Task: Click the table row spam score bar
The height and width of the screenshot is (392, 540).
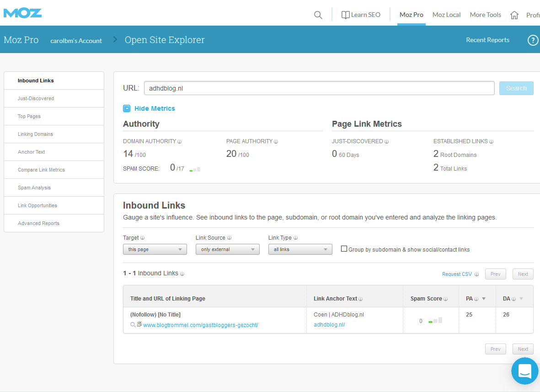Action: [435, 321]
